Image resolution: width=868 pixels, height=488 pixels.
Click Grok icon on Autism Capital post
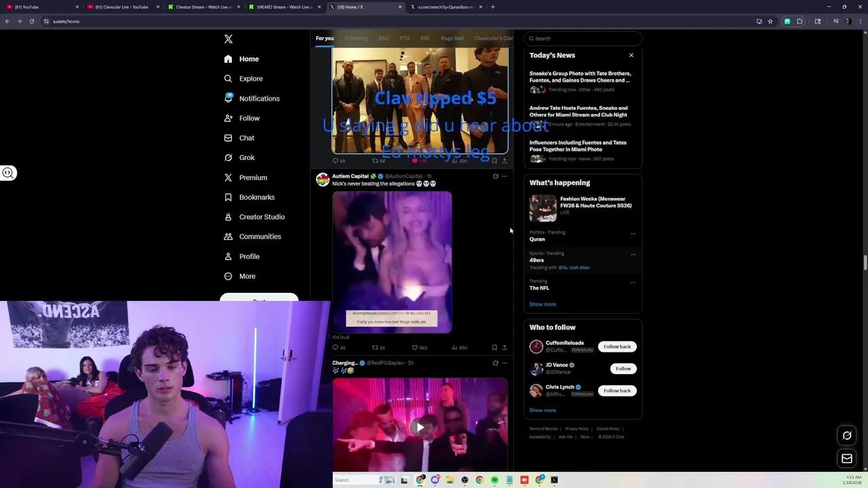[x=495, y=176]
